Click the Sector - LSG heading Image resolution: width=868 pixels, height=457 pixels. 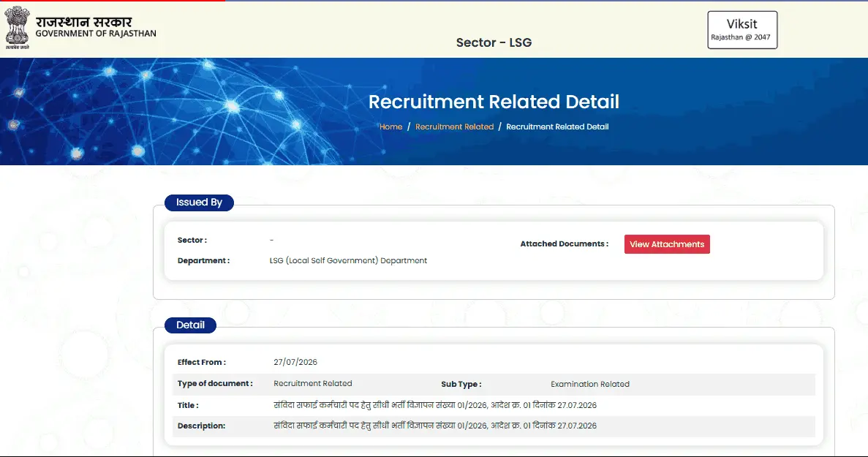click(494, 42)
